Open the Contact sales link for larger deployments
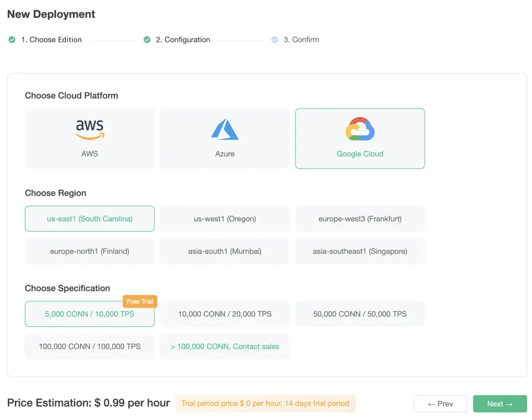Screen dimensions: 532x420 [x=225, y=346]
